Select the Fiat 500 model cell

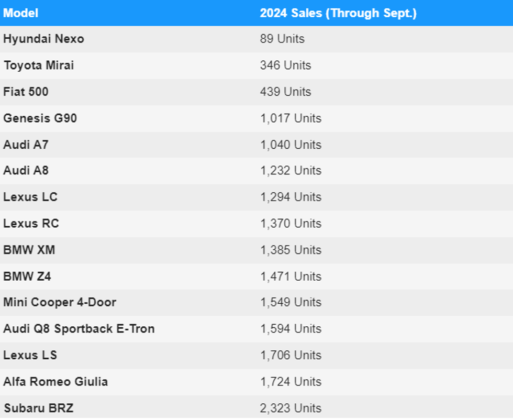(26, 92)
